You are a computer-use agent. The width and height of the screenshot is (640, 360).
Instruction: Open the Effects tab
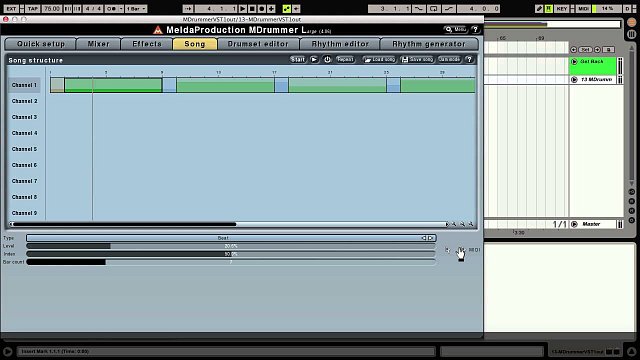pos(147,44)
